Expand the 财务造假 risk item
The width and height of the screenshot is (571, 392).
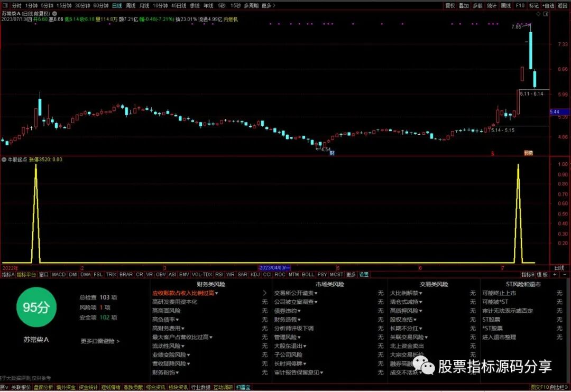pyautogui.click(x=287, y=320)
